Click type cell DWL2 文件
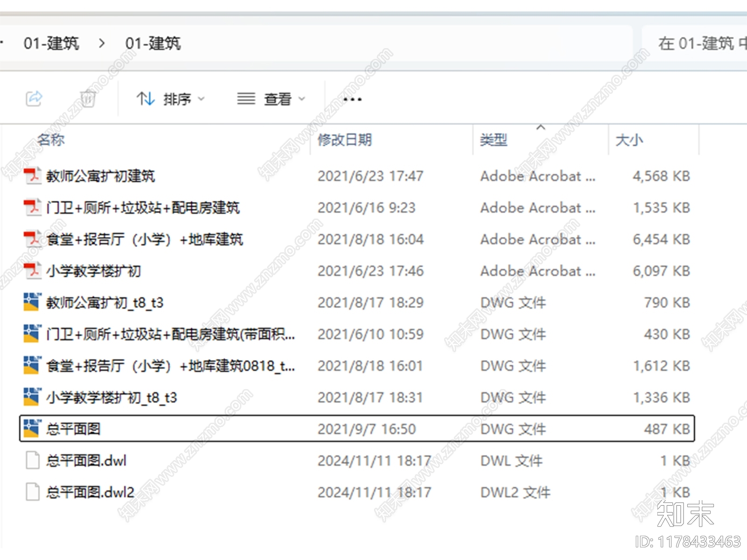 click(515, 492)
